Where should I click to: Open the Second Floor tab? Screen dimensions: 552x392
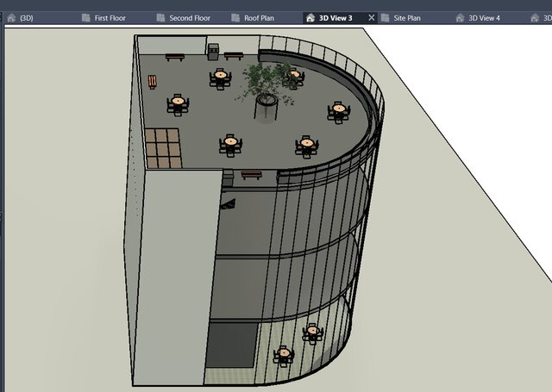point(190,18)
